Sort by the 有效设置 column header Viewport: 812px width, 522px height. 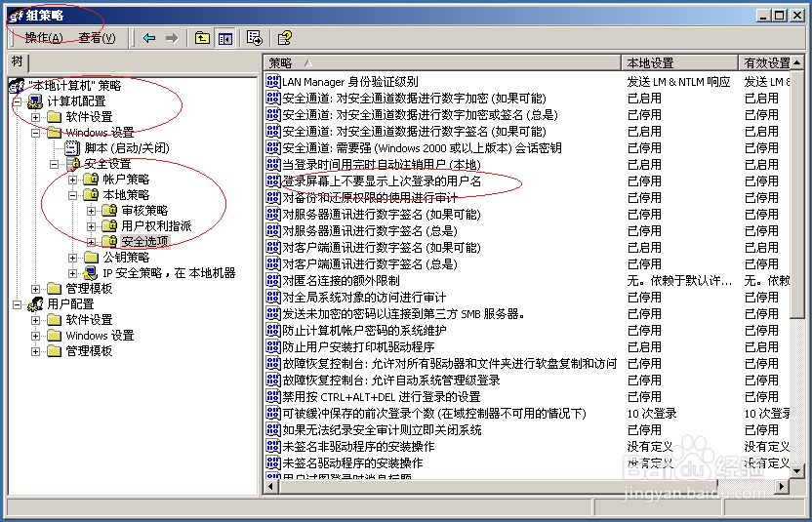tap(765, 62)
